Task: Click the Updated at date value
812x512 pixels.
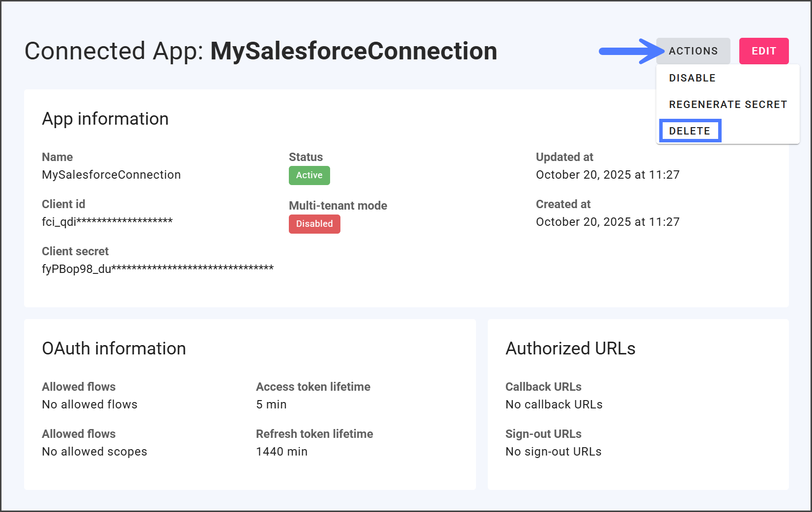Action: click(607, 175)
